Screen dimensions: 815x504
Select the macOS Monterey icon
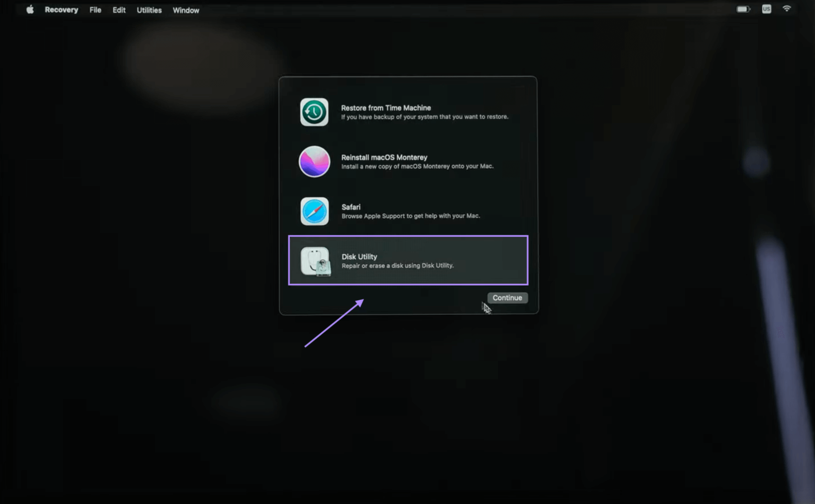coord(314,162)
